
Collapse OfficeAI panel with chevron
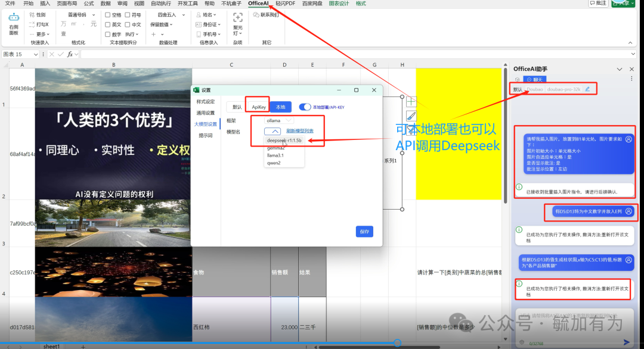(620, 69)
